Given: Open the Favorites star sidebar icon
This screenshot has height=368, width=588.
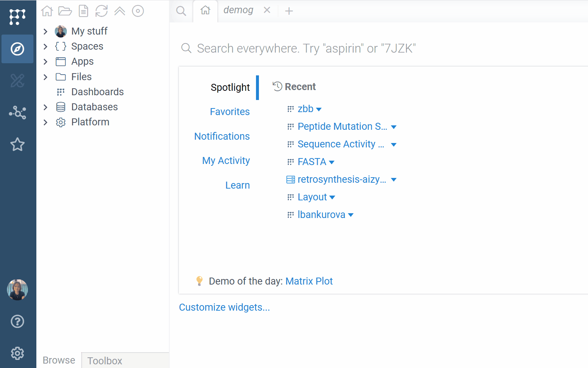Looking at the screenshot, I should coord(17,144).
